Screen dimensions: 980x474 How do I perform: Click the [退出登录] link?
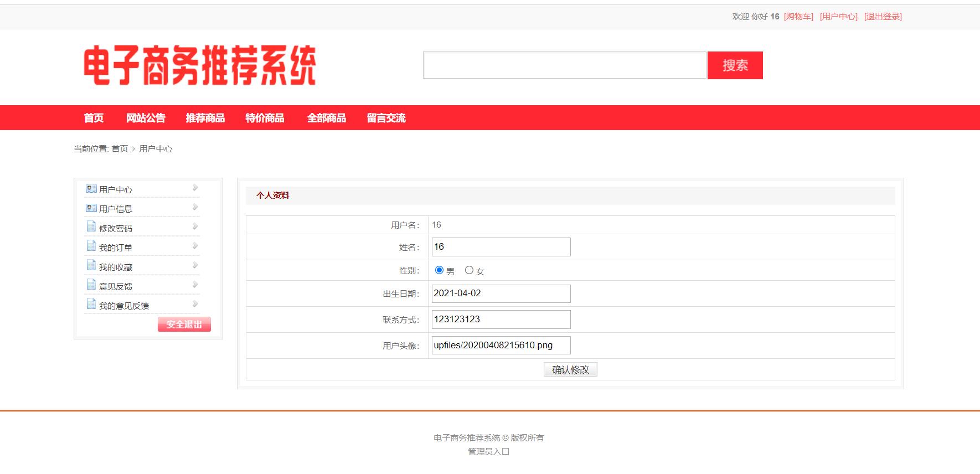883,17
